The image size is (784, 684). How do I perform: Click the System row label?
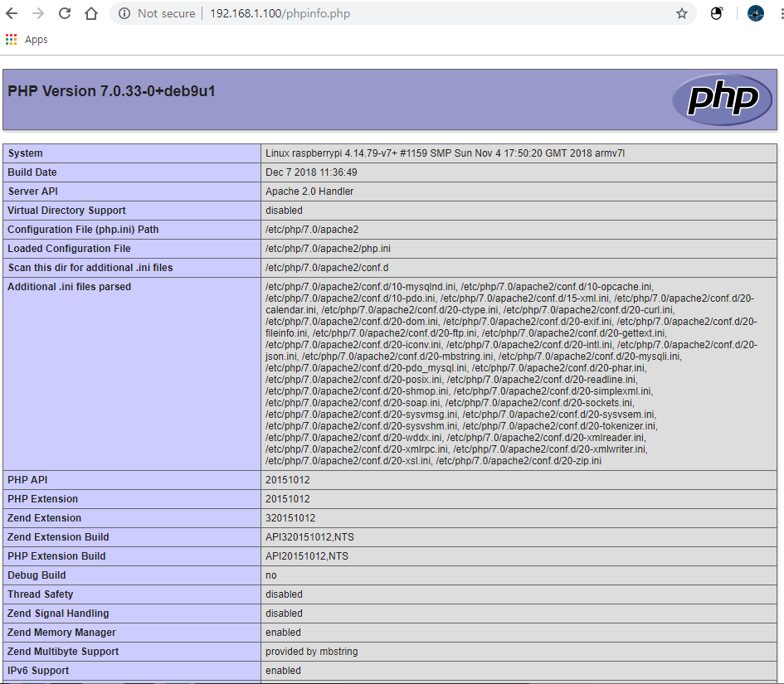(x=25, y=153)
